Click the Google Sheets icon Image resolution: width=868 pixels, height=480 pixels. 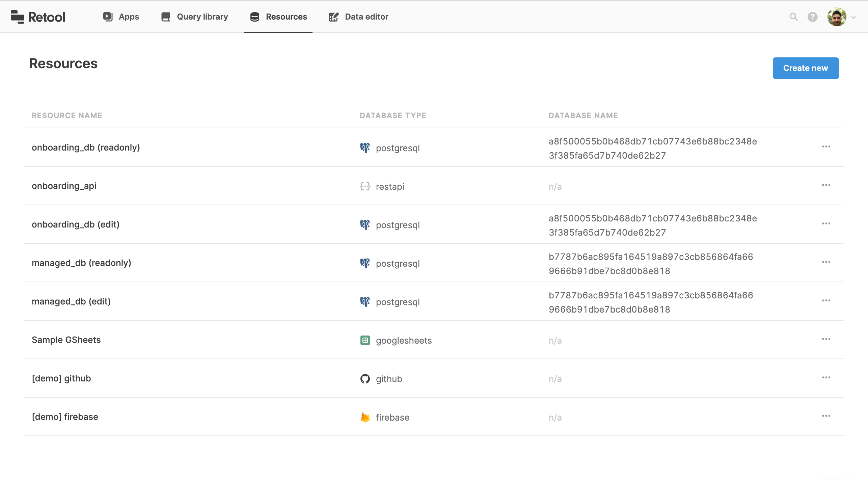(365, 340)
